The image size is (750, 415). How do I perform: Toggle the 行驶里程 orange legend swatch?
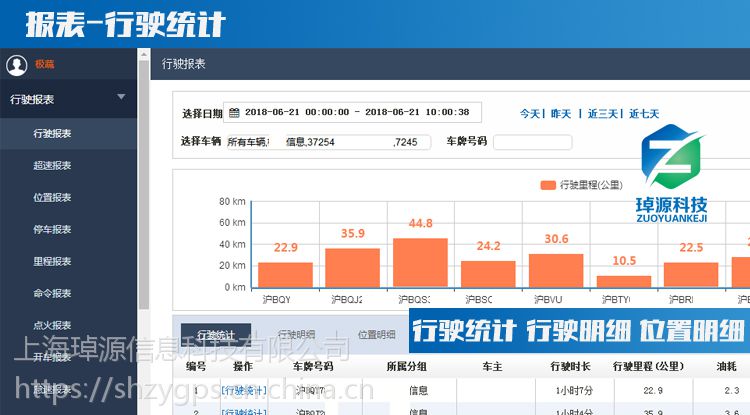pos(547,185)
